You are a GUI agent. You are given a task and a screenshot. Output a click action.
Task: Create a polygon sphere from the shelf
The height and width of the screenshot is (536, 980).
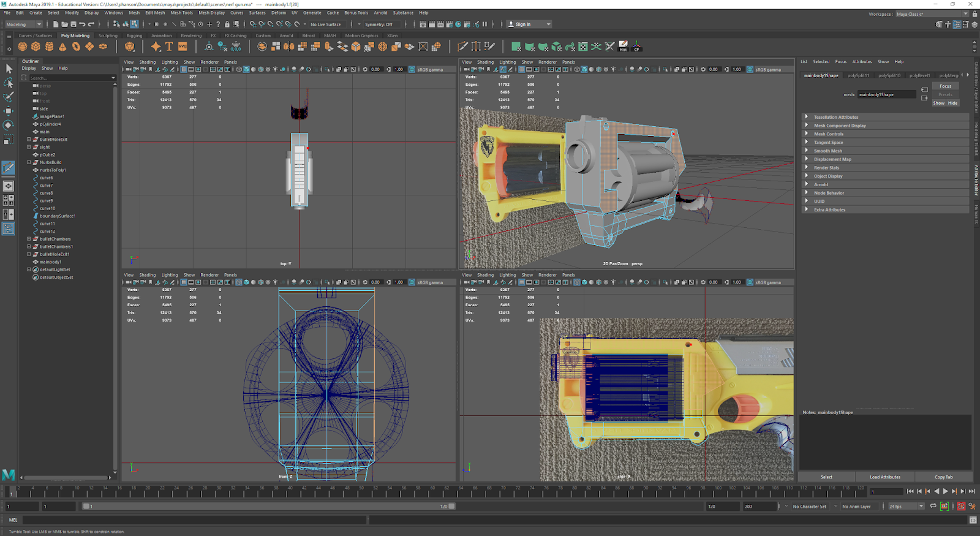tap(23, 47)
